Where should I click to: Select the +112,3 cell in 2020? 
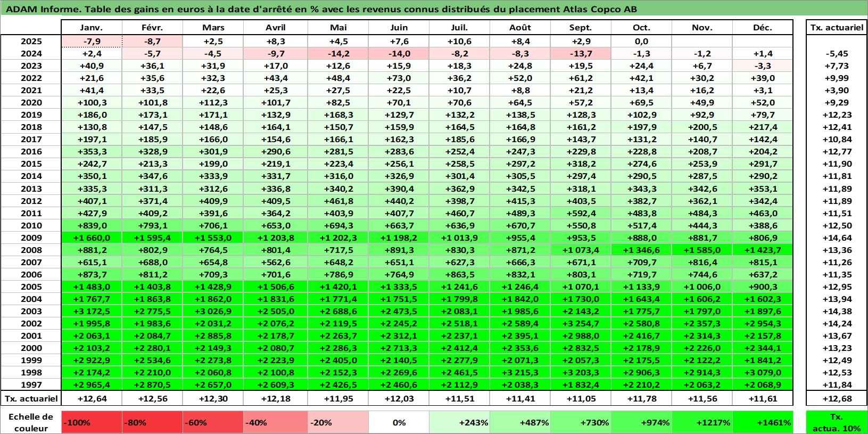(213, 102)
